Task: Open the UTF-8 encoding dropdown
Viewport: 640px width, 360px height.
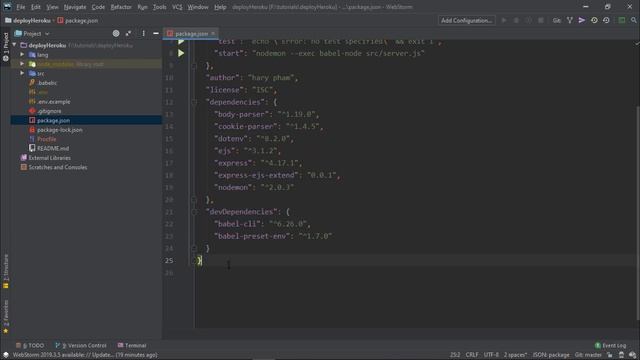Action: click(491, 355)
